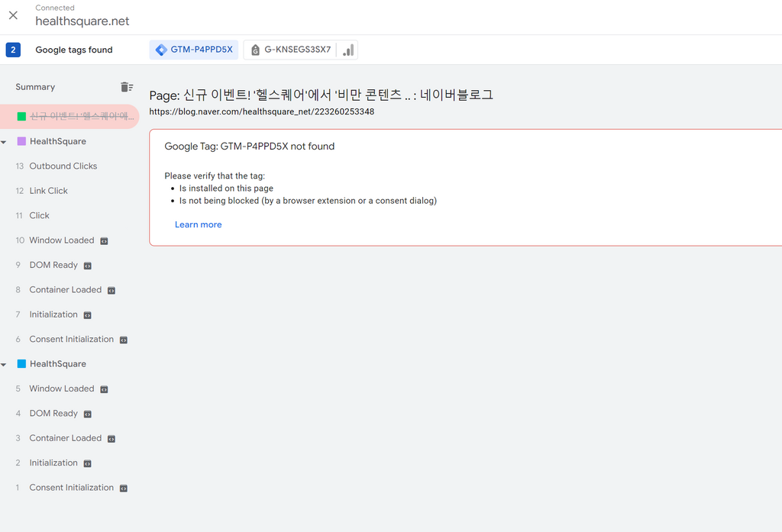Viewport: 782px width, 532px height.
Task: Click the "Is not being blocked" bullet text
Action: tap(309, 201)
